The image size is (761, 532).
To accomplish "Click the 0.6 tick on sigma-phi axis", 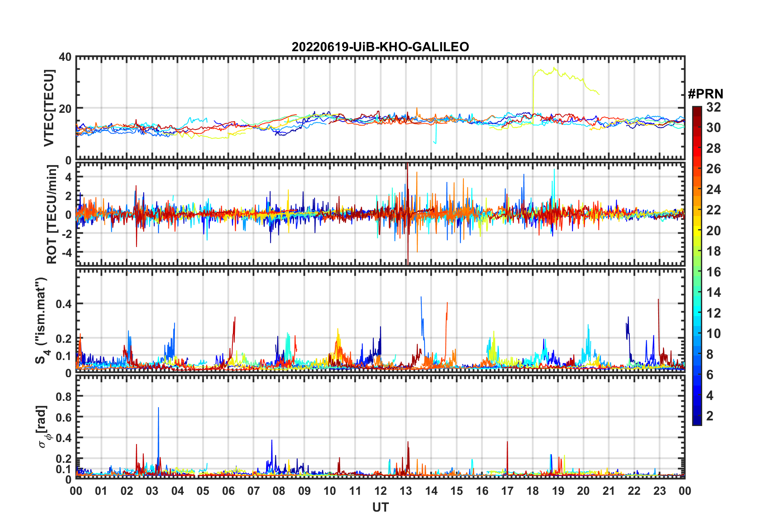I will 64,417.
